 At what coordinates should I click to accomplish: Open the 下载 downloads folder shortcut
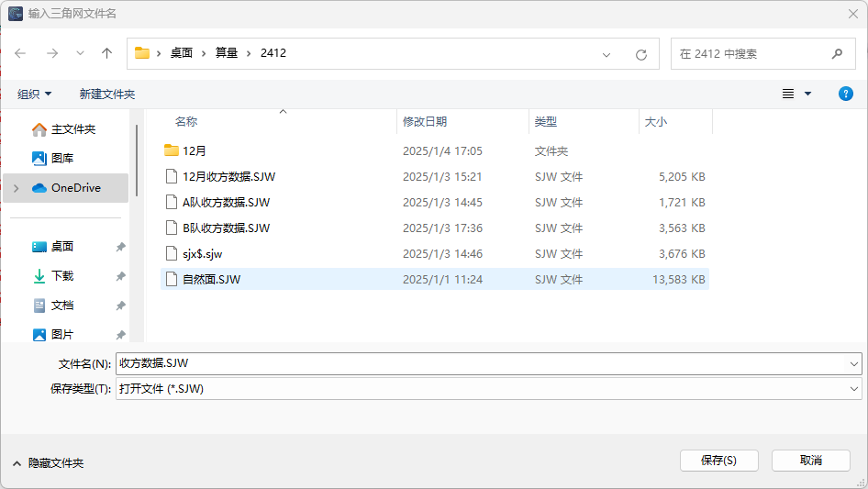62,276
